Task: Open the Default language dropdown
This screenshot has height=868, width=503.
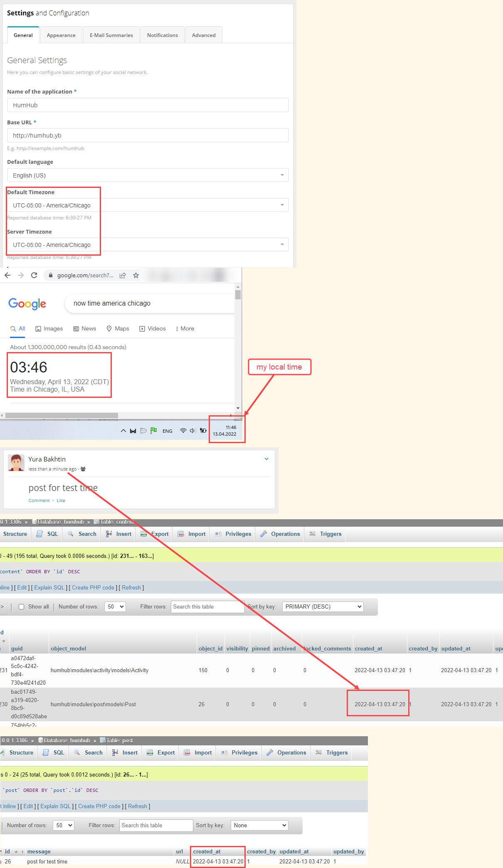Action: click(148, 175)
